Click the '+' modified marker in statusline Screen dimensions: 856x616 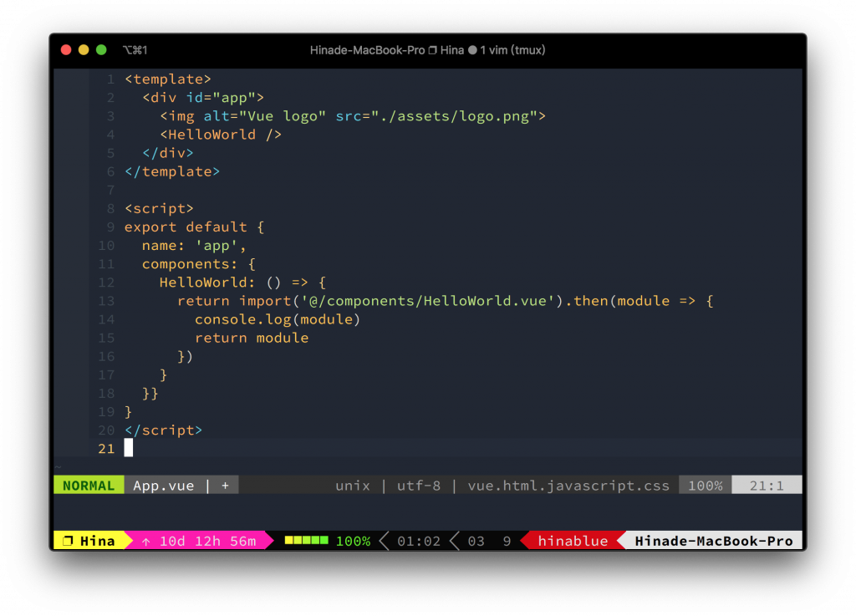(225, 485)
